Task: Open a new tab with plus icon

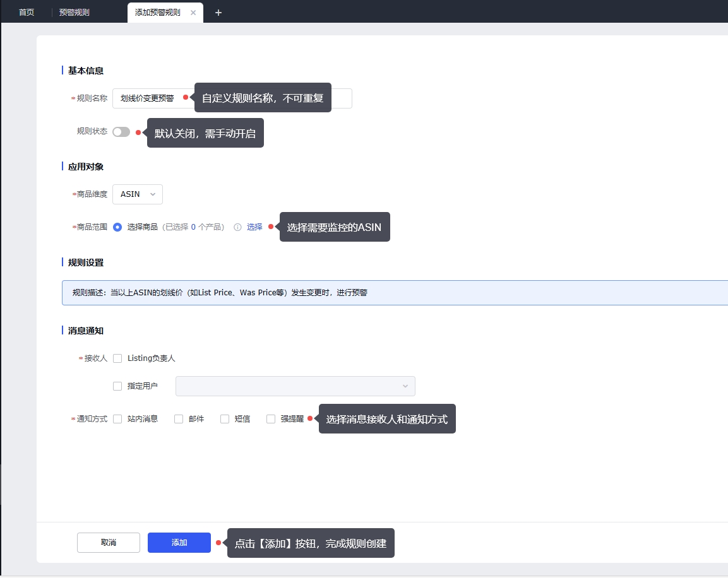Action: (218, 13)
